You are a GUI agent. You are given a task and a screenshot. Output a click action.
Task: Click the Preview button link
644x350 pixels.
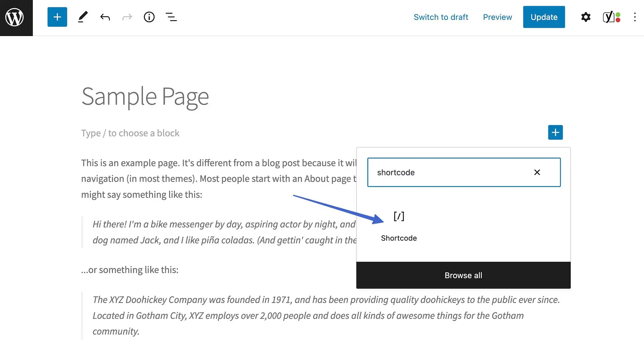click(497, 17)
